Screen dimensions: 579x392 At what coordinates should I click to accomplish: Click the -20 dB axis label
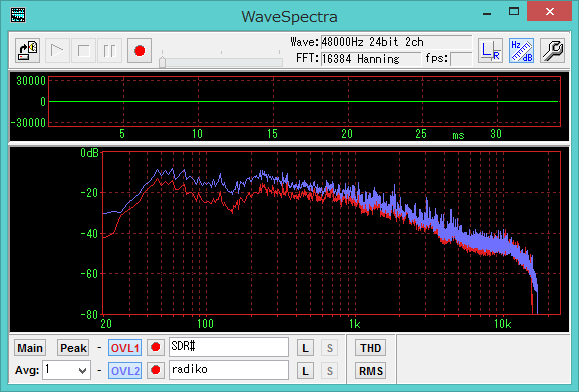89,193
